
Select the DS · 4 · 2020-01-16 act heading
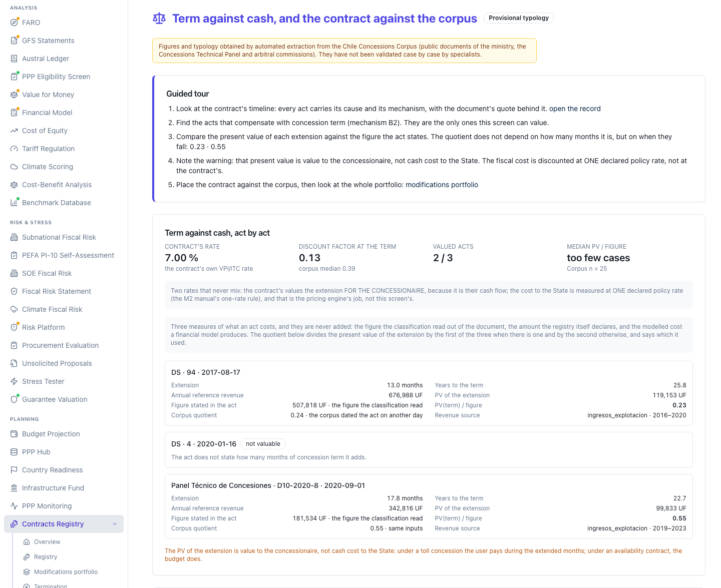tap(204, 444)
